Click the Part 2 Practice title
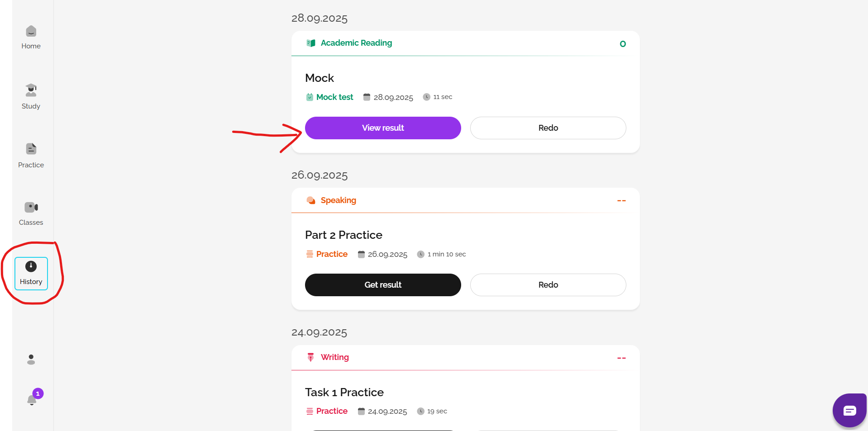The width and height of the screenshot is (868, 431). 343,235
